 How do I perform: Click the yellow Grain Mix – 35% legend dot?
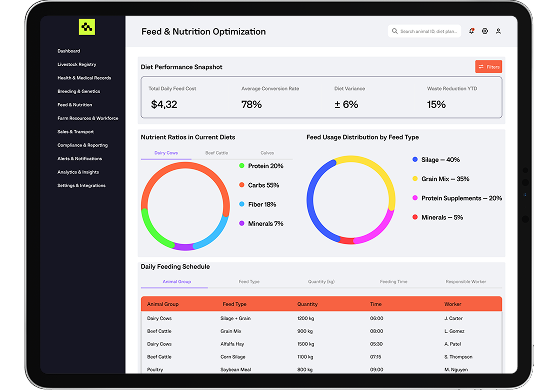pos(415,179)
